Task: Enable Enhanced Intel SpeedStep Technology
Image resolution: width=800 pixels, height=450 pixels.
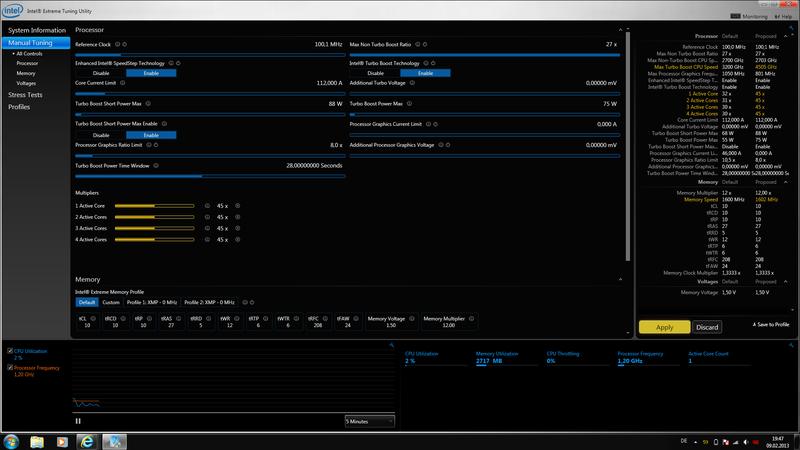Action: point(151,73)
